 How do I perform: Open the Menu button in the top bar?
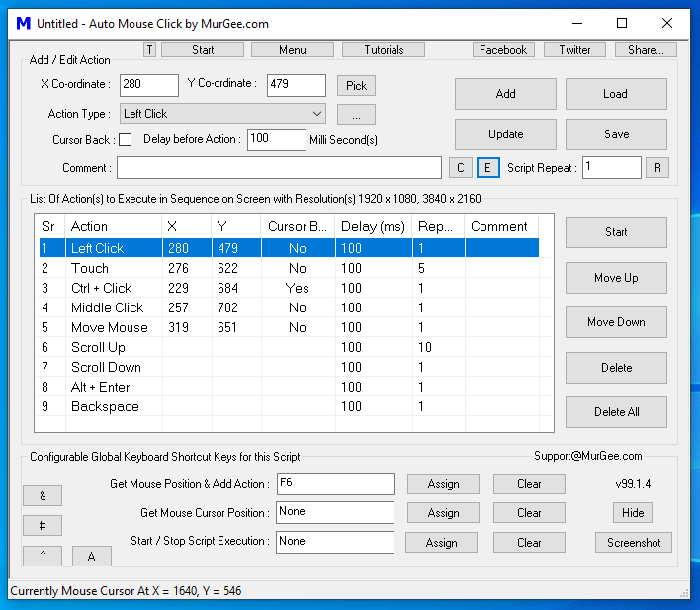(292, 49)
